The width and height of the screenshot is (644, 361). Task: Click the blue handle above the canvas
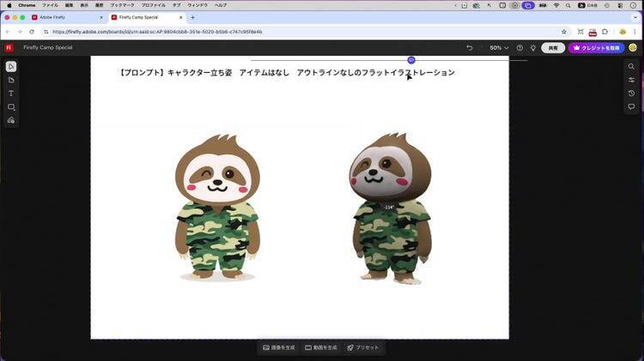(x=411, y=60)
